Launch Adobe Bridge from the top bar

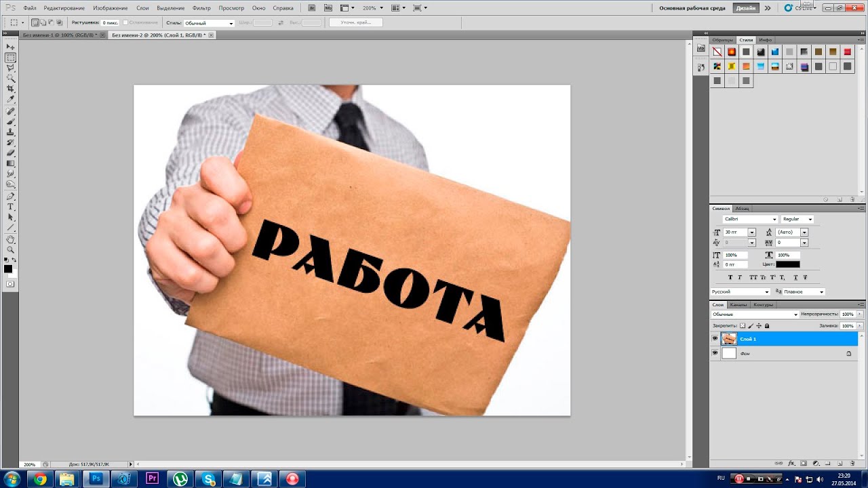point(311,7)
